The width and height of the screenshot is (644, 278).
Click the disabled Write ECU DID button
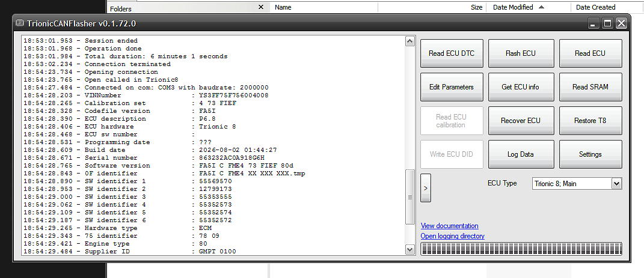(452, 154)
